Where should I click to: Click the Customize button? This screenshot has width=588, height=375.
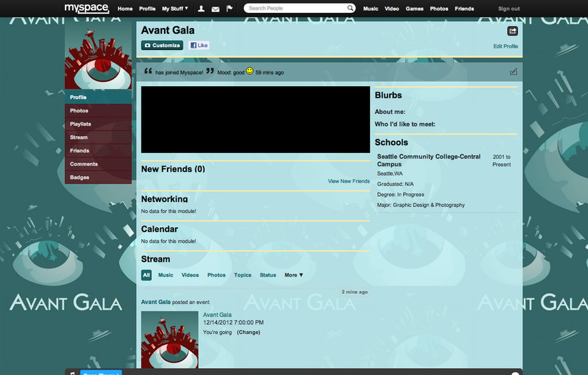(x=162, y=45)
